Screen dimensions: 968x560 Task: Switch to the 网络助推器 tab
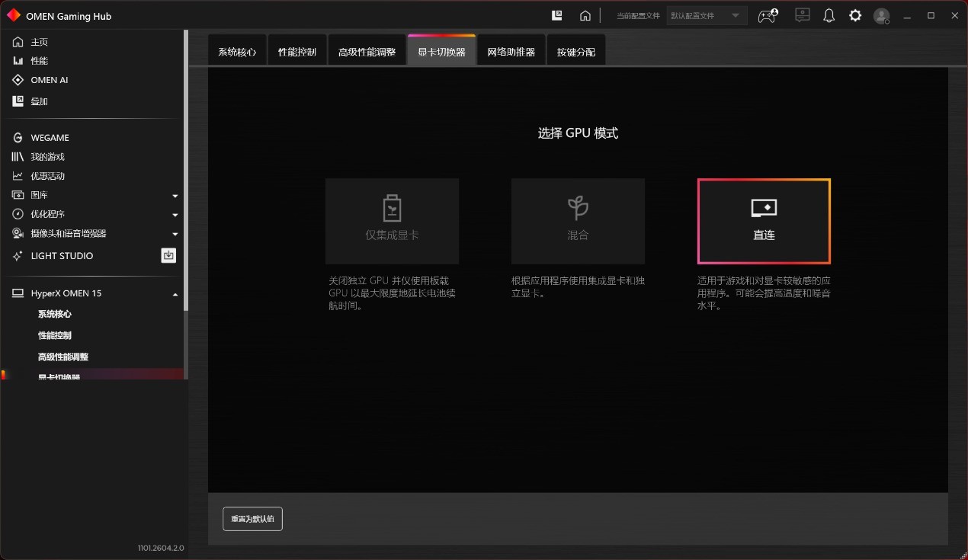(x=511, y=51)
